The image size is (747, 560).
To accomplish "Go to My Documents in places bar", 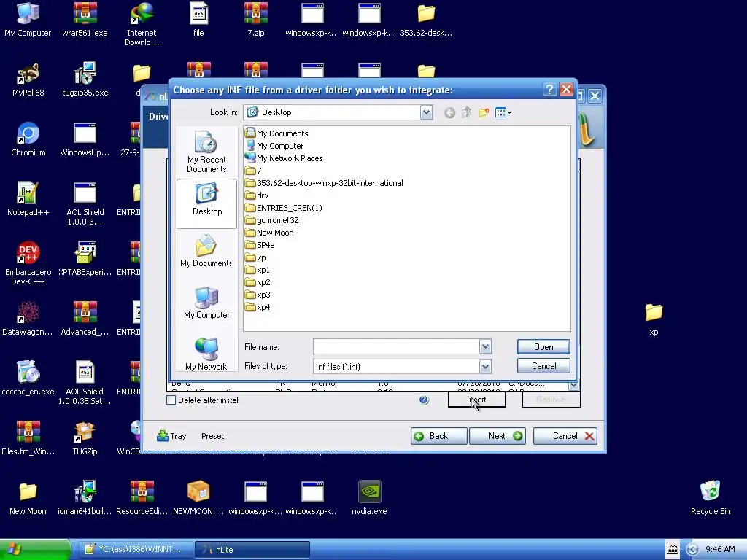I will point(206,252).
